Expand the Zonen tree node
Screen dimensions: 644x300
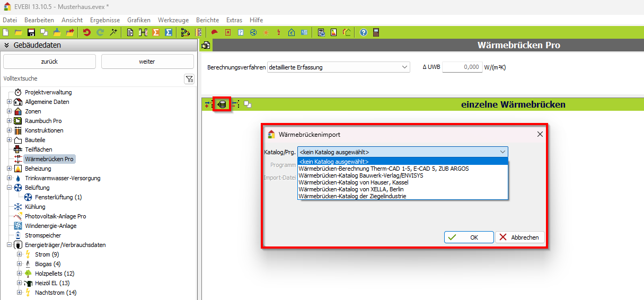(9, 111)
